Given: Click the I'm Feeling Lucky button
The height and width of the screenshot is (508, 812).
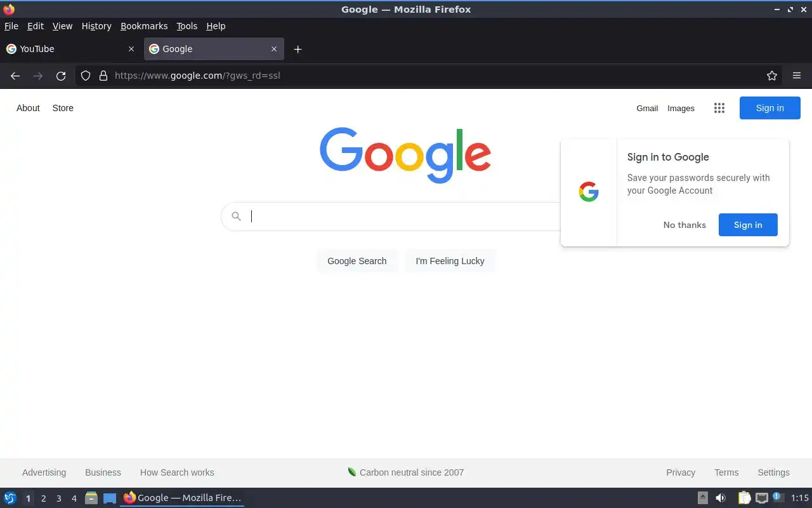Looking at the screenshot, I should (x=450, y=261).
